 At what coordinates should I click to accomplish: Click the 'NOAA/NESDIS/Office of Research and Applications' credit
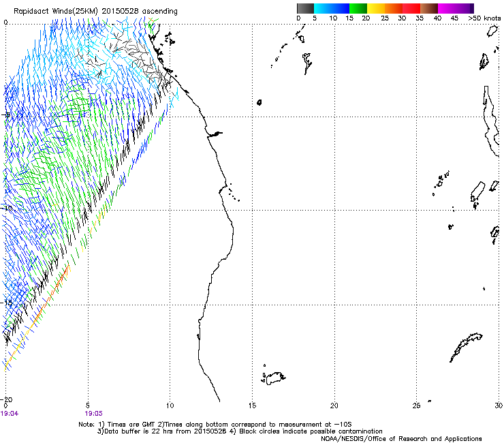(x=401, y=439)
